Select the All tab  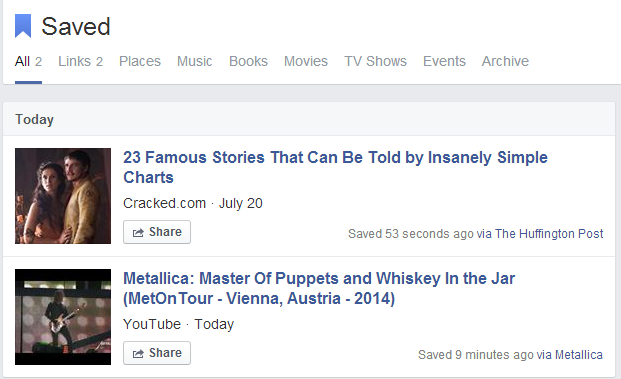point(28,61)
